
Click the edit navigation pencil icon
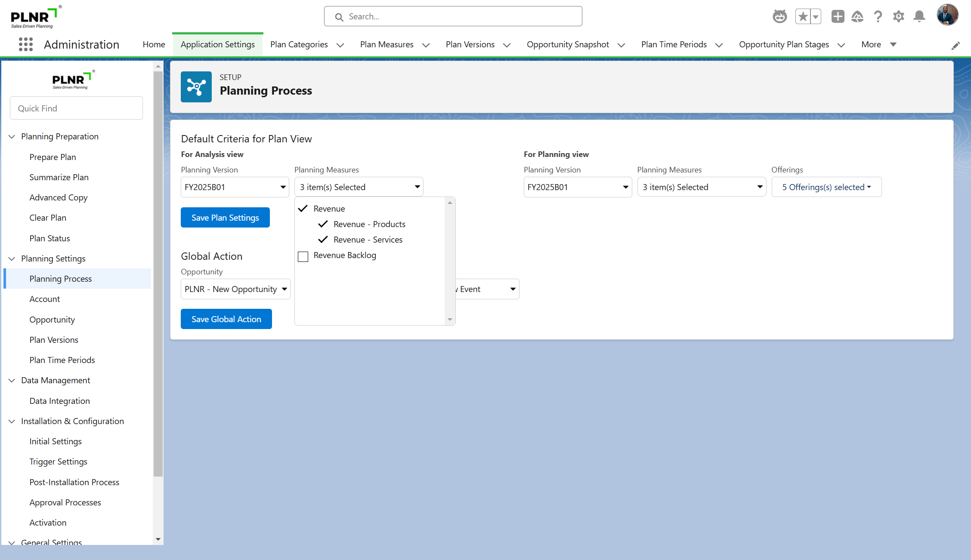coord(956,46)
